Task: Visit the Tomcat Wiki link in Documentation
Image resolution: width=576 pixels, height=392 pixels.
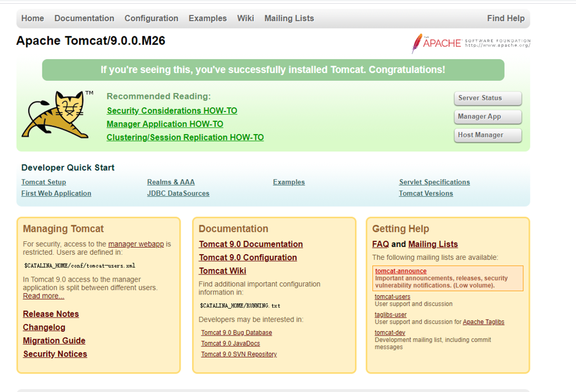Action: tap(223, 271)
